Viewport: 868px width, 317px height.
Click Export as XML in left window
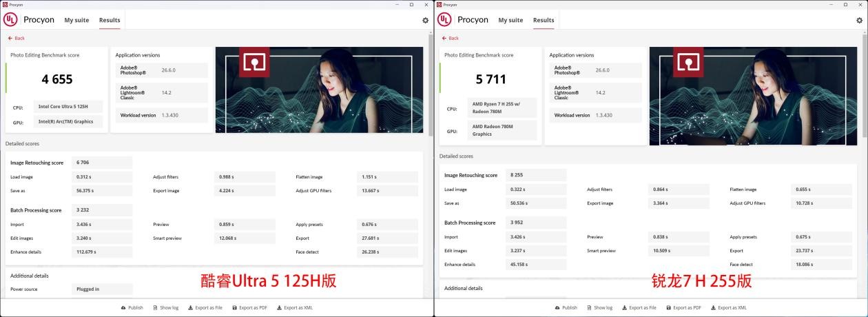click(295, 307)
